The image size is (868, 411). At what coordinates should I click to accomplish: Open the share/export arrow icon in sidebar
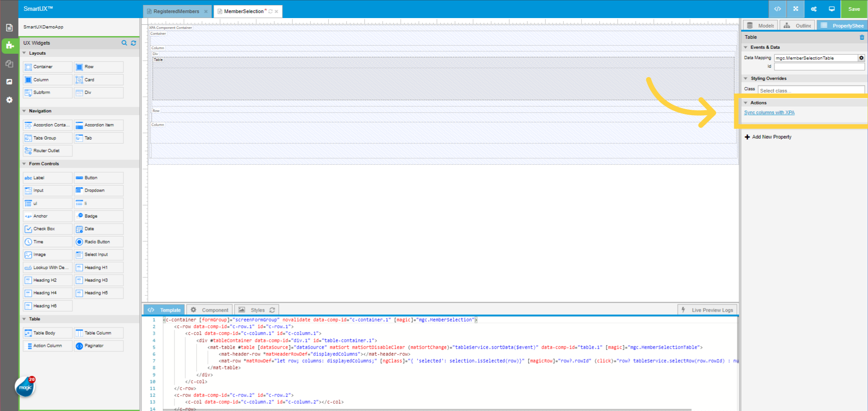click(x=9, y=82)
